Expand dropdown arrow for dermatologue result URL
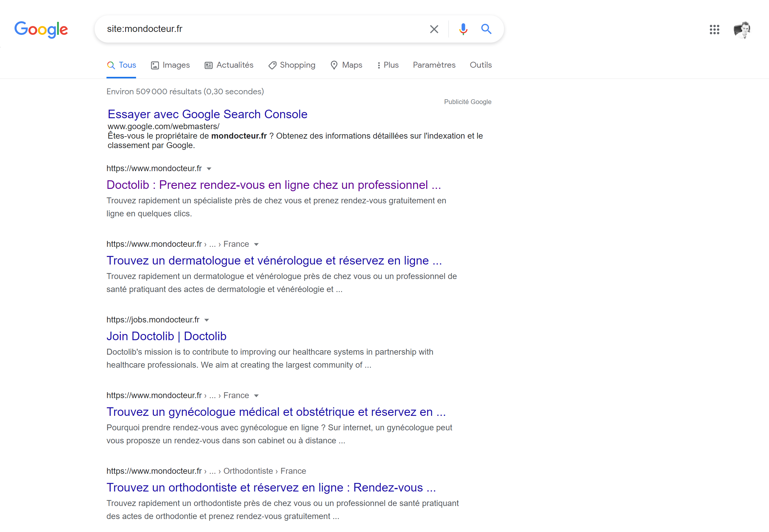This screenshot has width=769, height=532. pos(256,245)
